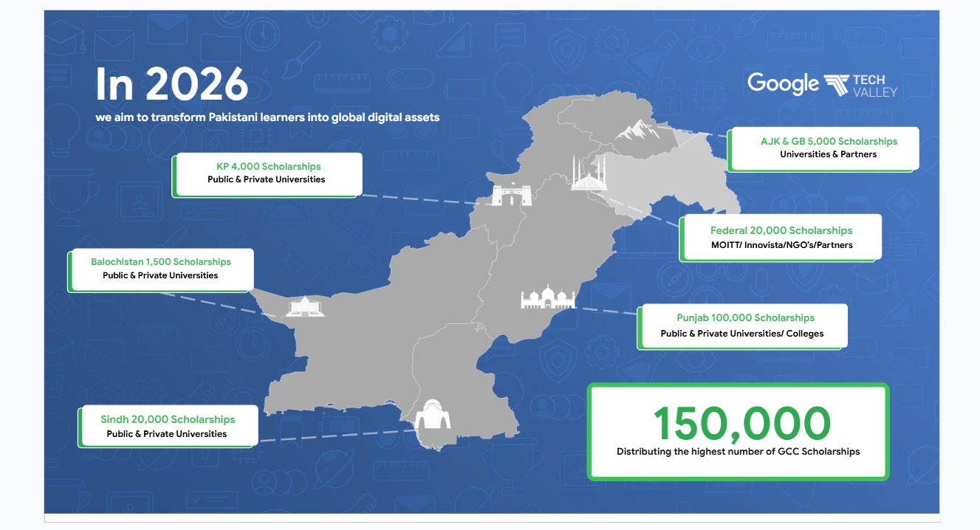Select the Badshahi Mosque icon in Punjab
The height and width of the screenshot is (530, 980).
coord(548,298)
